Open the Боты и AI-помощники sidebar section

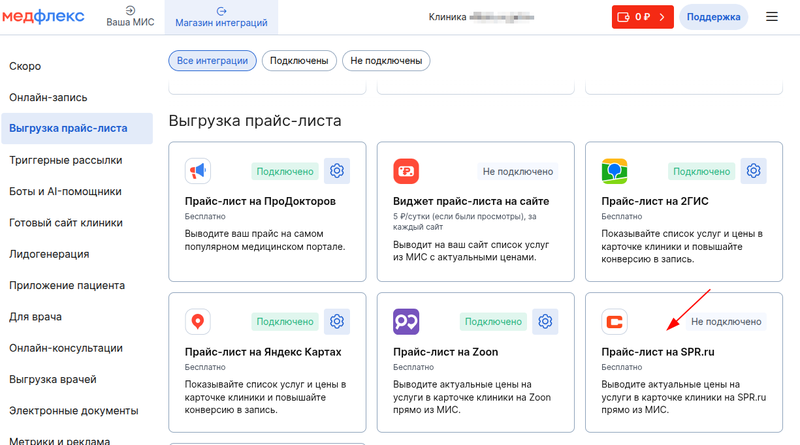pos(65,191)
